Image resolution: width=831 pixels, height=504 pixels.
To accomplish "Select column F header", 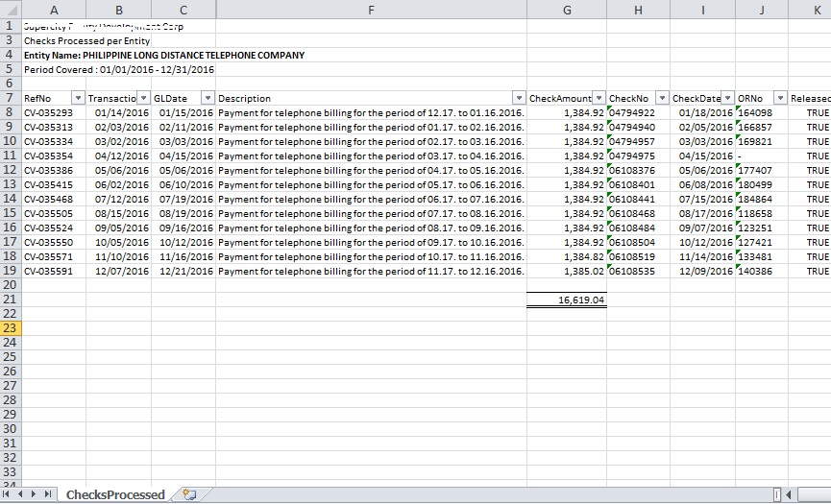I will coord(371,10).
